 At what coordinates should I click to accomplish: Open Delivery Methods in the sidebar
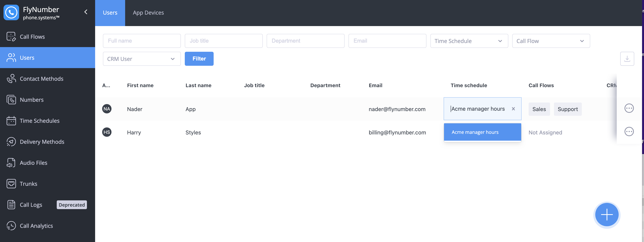(48, 142)
